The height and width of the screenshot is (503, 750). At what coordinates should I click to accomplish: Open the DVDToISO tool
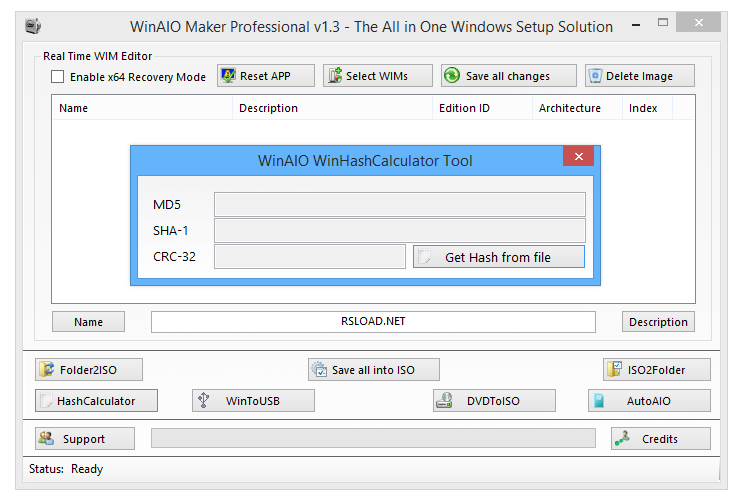coord(495,401)
